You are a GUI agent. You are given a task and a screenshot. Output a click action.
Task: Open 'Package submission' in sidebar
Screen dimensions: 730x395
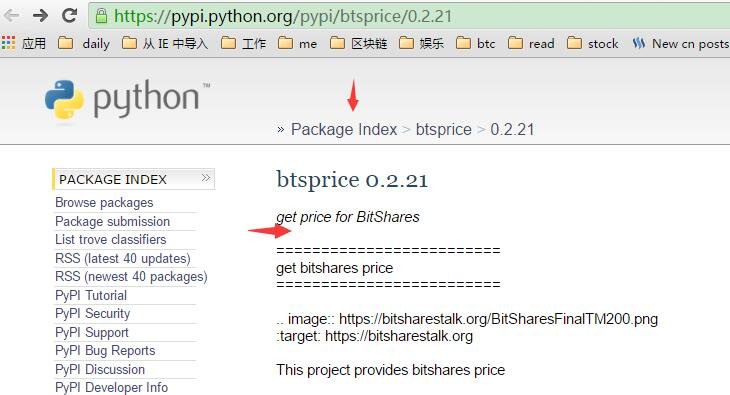click(112, 221)
